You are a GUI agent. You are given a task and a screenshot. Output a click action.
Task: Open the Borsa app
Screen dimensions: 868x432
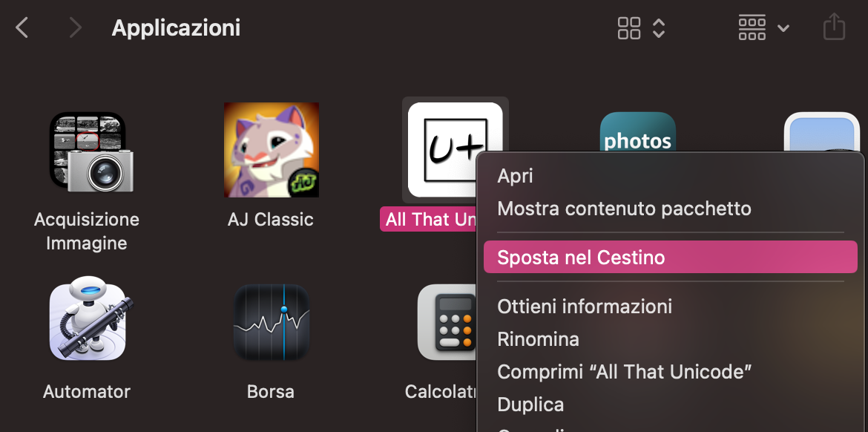coord(271,321)
